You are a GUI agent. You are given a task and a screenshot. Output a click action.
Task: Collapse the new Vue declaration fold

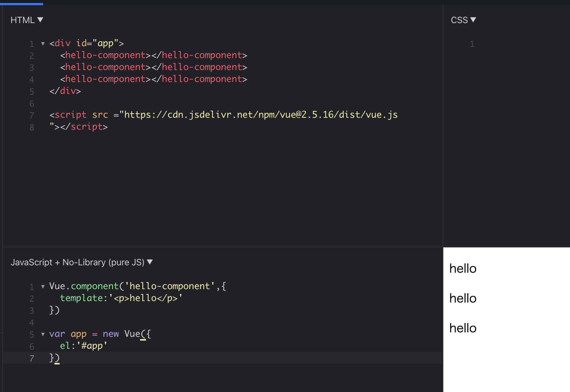pyautogui.click(x=42, y=334)
